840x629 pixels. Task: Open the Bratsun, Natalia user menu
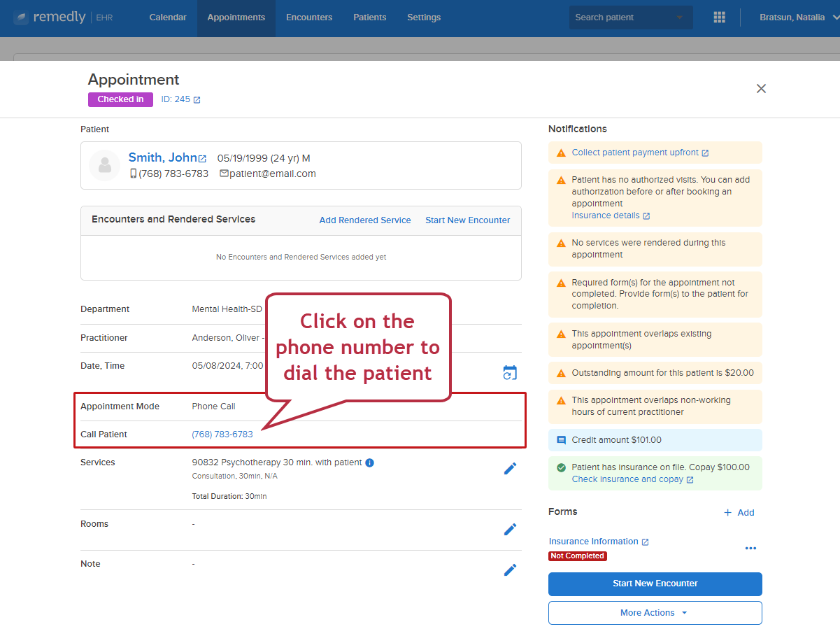coord(798,17)
